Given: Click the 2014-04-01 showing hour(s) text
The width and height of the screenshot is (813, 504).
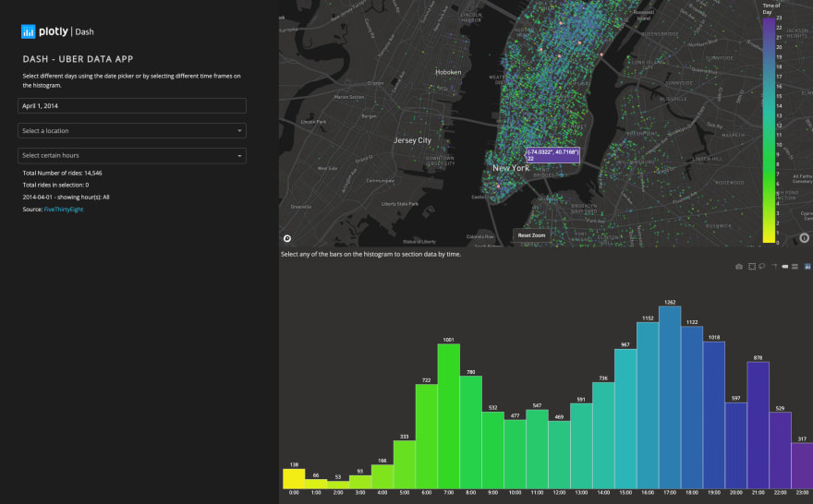Looking at the screenshot, I should (x=66, y=198).
